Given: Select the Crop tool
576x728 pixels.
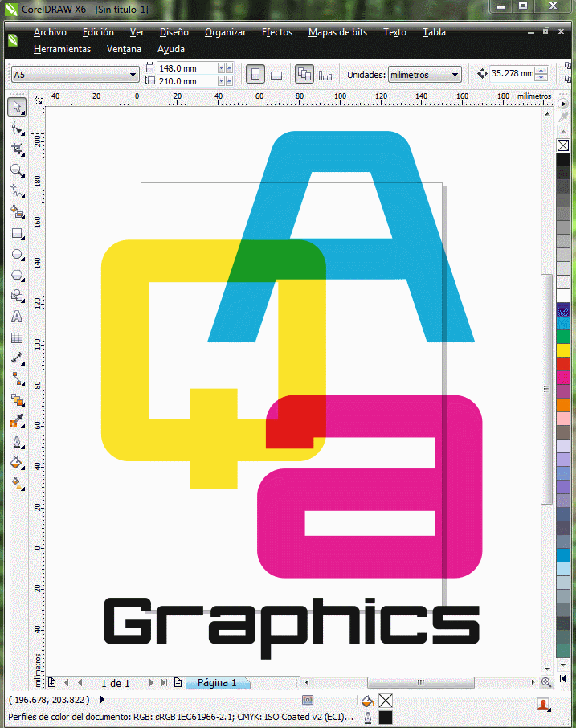Looking at the screenshot, I should click(x=17, y=149).
